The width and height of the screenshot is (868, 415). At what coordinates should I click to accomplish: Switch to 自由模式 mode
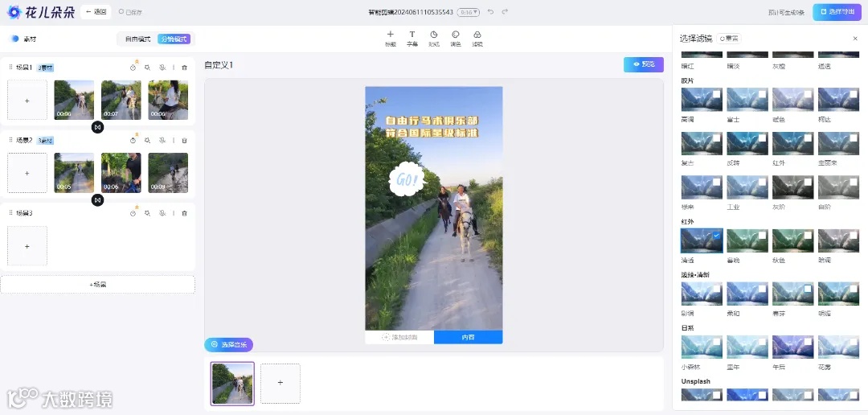pyautogui.click(x=137, y=39)
